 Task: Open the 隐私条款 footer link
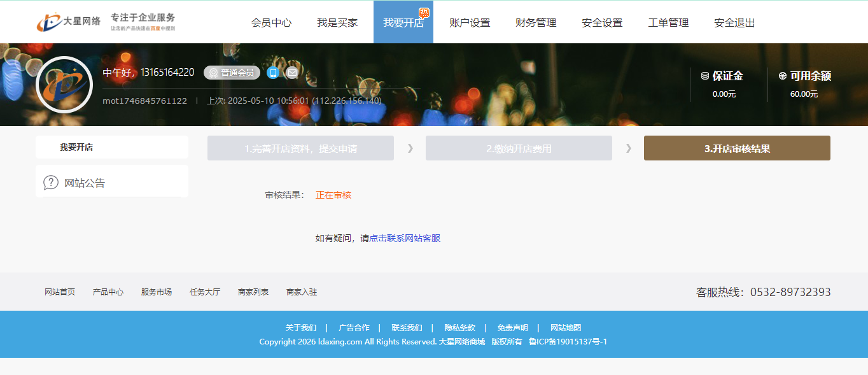(x=459, y=328)
